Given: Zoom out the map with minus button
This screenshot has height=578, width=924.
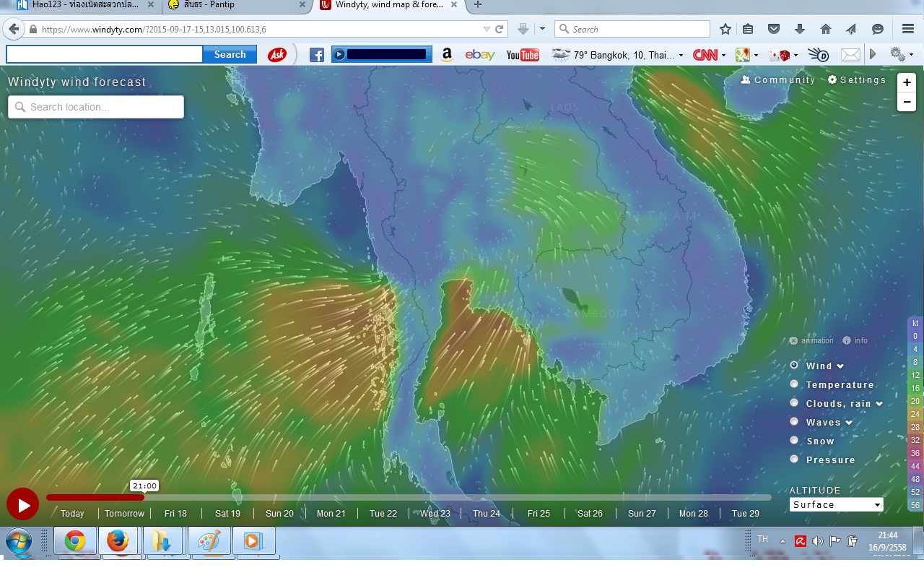Looking at the screenshot, I should click(907, 102).
